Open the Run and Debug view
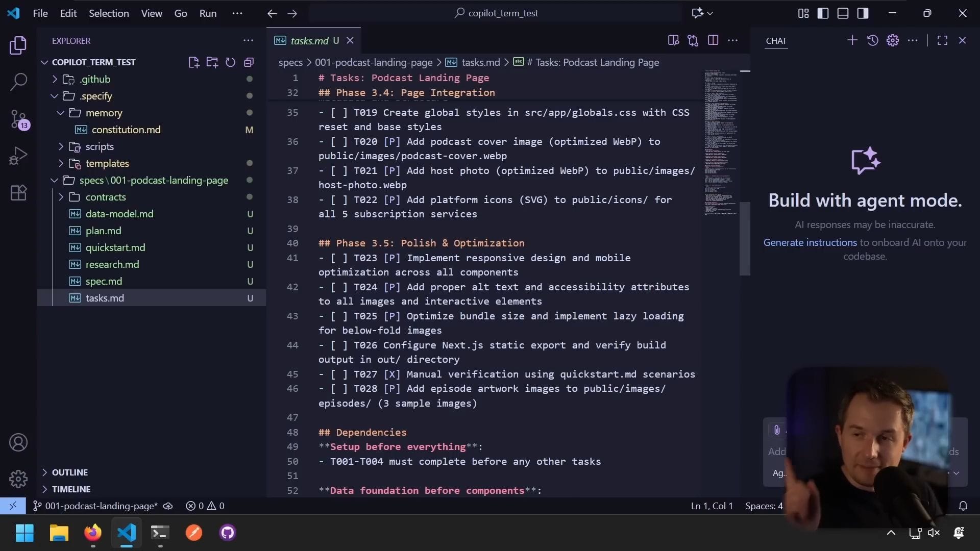Image resolution: width=980 pixels, height=551 pixels. coord(18,156)
